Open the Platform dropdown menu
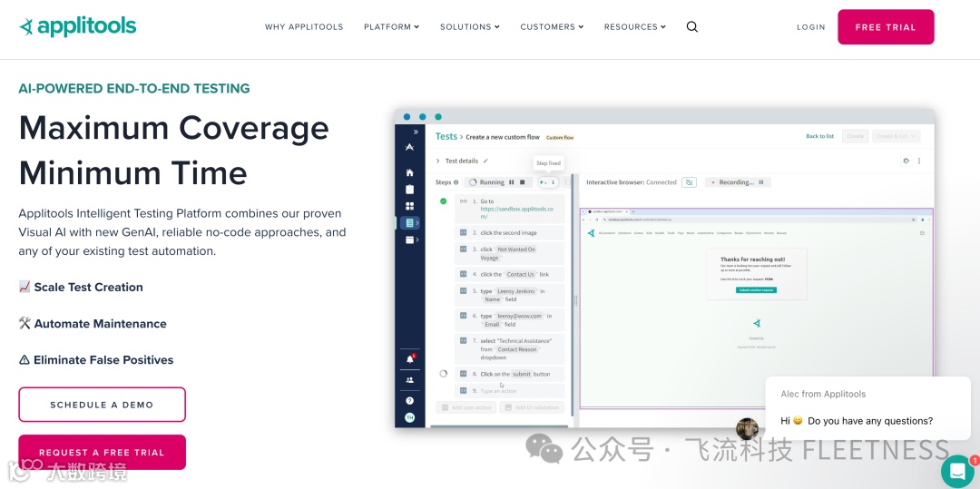 pos(391,27)
